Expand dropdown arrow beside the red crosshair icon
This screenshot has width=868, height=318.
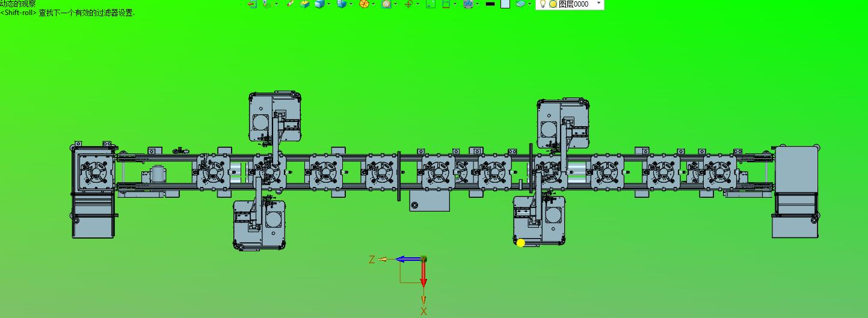pyautogui.click(x=417, y=4)
